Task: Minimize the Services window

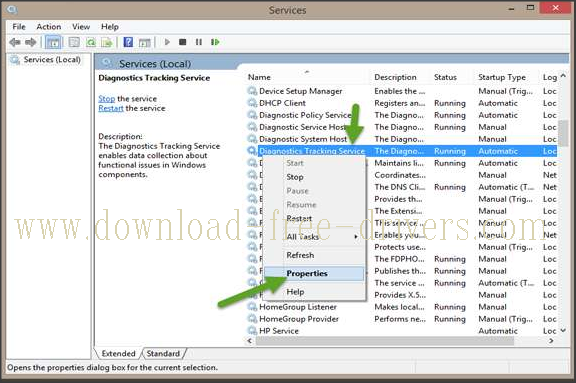Action: (511, 8)
